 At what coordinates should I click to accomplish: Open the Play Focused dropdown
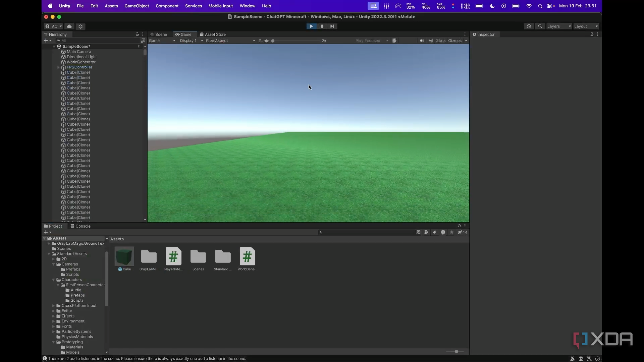click(x=372, y=41)
